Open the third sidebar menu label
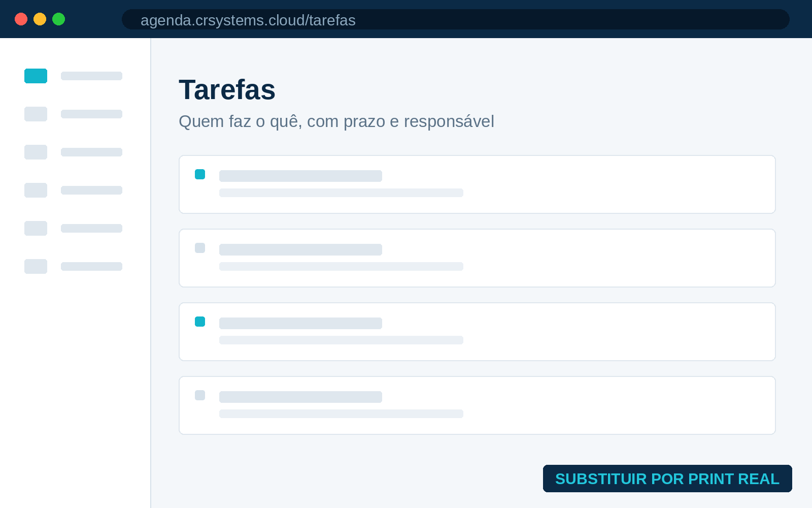Viewport: 812px width, 508px height. coord(91,152)
